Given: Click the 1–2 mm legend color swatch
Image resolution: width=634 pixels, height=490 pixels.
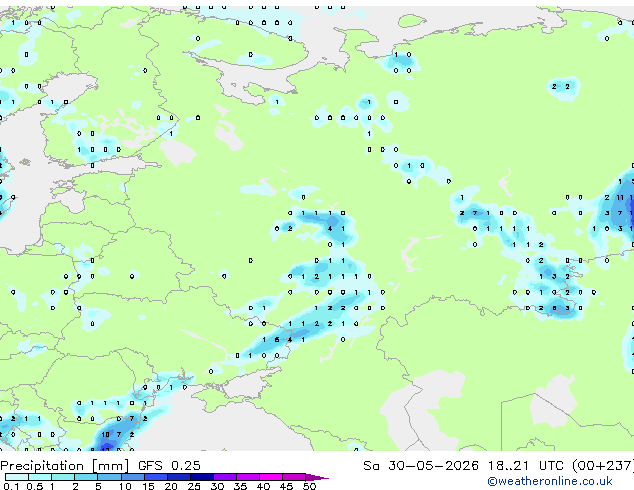Looking at the screenshot, I should pyautogui.click(x=63, y=477).
